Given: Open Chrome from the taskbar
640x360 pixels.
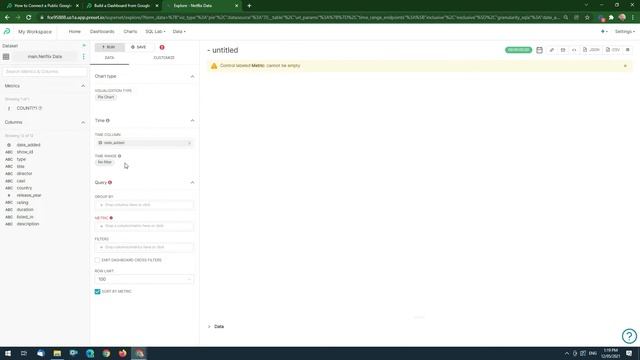Looking at the screenshot, I should click(x=106, y=353).
